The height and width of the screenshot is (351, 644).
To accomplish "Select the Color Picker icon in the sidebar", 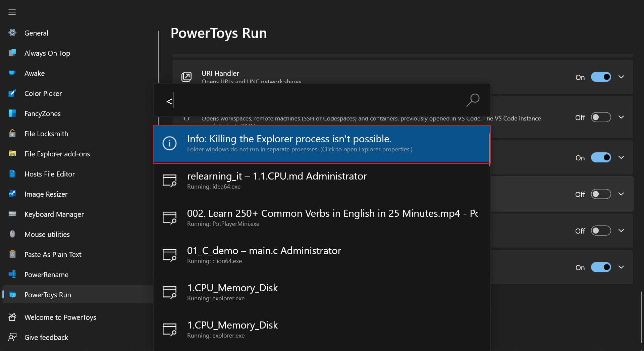I will (12, 93).
